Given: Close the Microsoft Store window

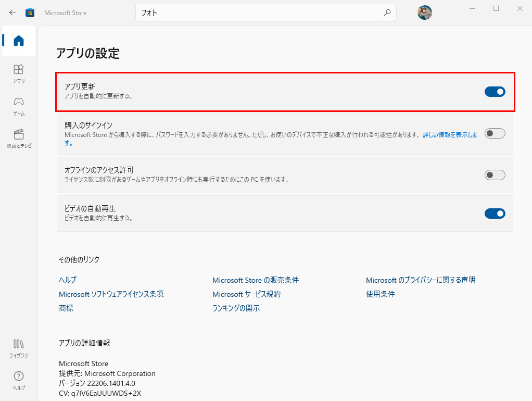Looking at the screenshot, I should [520, 8].
